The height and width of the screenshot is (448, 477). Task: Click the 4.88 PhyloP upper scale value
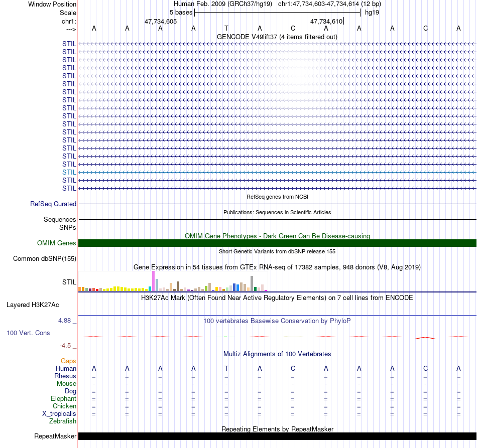pyautogui.click(x=64, y=321)
